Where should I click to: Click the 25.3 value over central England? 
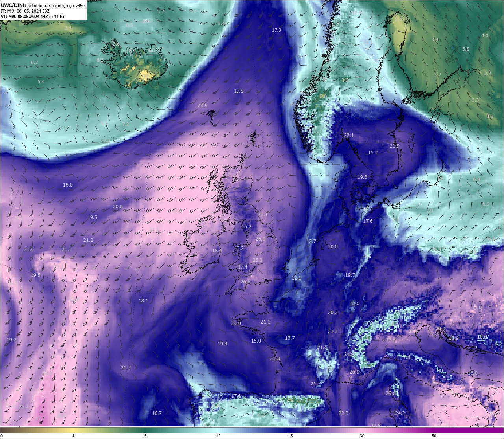click(258, 260)
